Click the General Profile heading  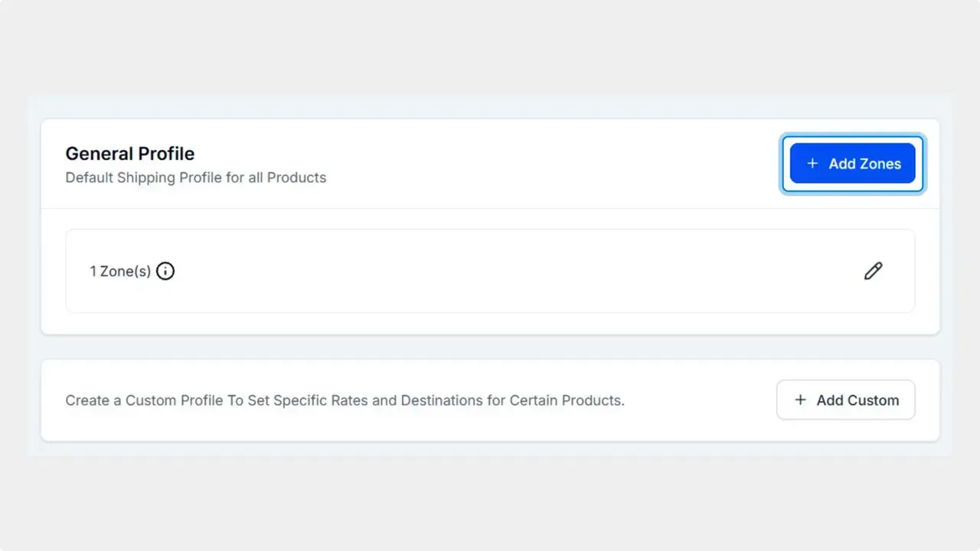click(x=129, y=153)
